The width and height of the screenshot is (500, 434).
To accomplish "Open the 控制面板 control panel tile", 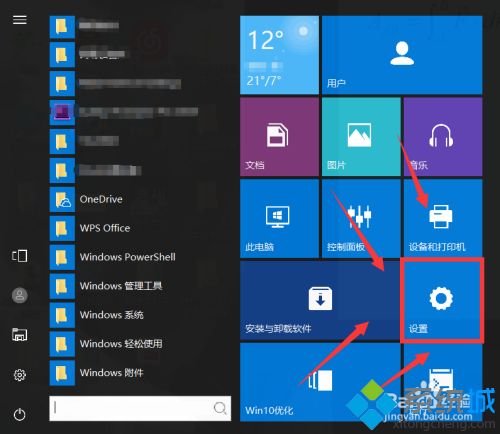I will (x=361, y=219).
